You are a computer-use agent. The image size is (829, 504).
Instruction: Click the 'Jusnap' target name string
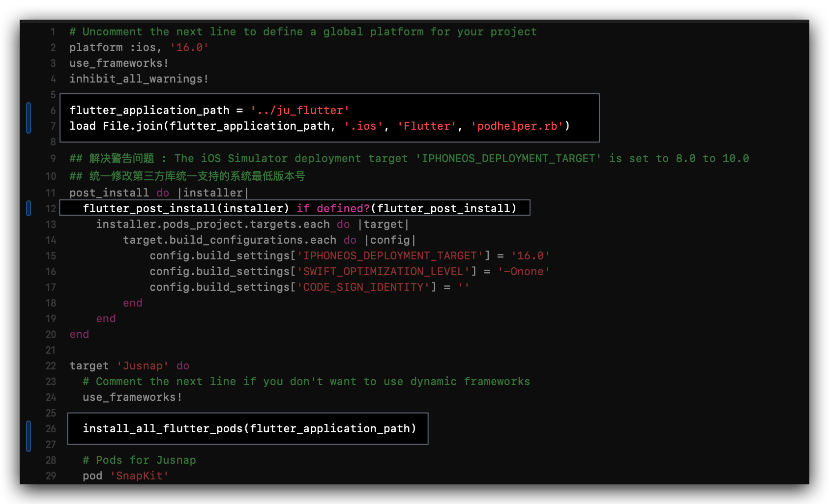click(x=143, y=366)
